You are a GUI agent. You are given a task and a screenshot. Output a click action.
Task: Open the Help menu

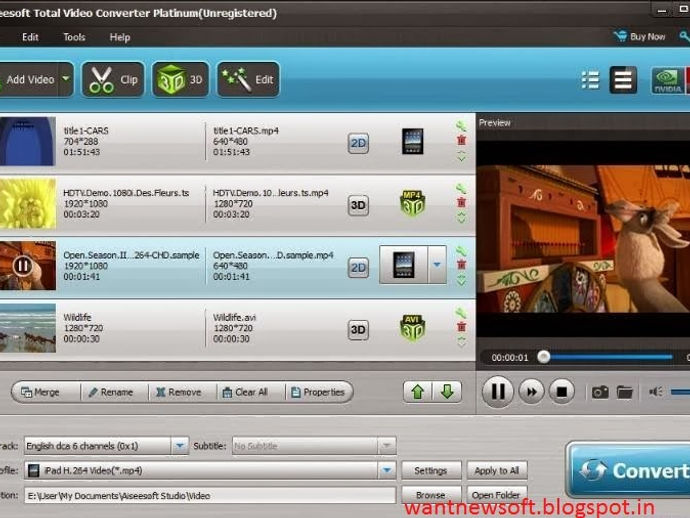point(120,37)
